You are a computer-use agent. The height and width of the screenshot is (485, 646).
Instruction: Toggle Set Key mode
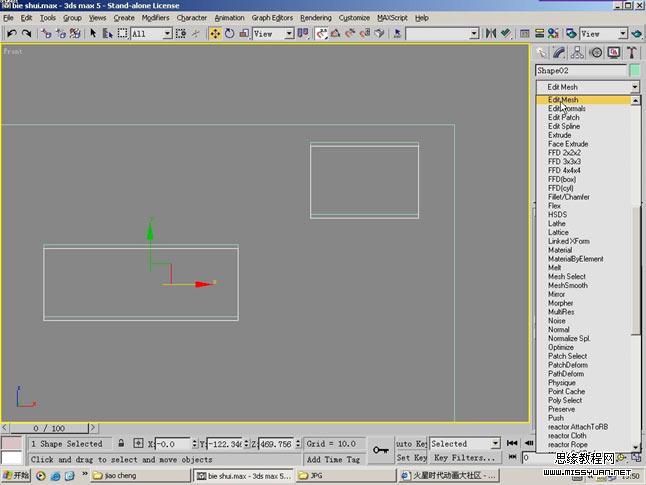(x=411, y=457)
